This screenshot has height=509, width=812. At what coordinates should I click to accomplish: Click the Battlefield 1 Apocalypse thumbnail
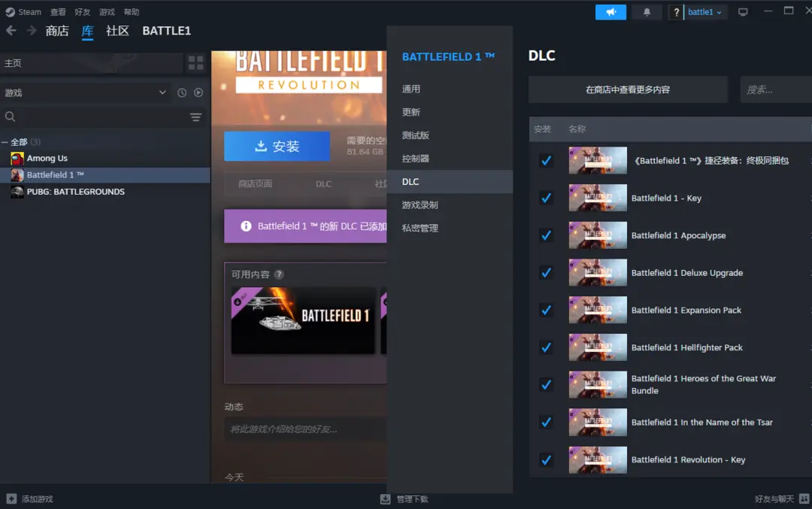coord(598,235)
